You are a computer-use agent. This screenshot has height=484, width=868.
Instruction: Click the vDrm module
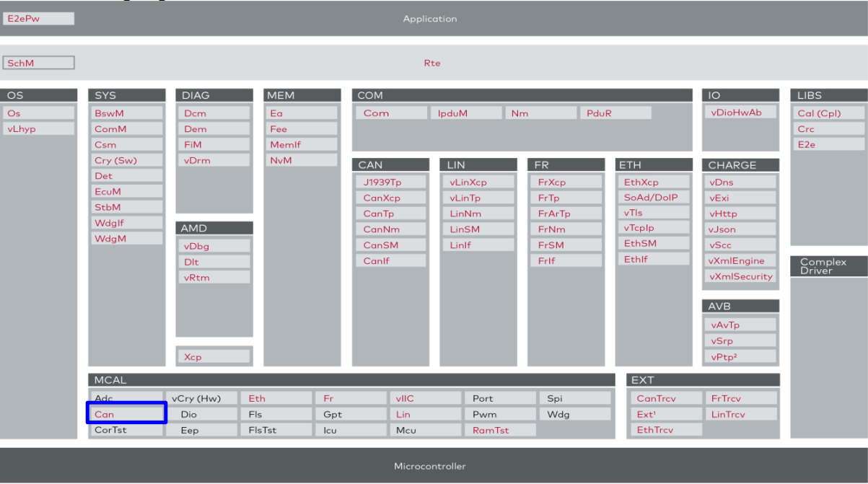click(x=214, y=160)
